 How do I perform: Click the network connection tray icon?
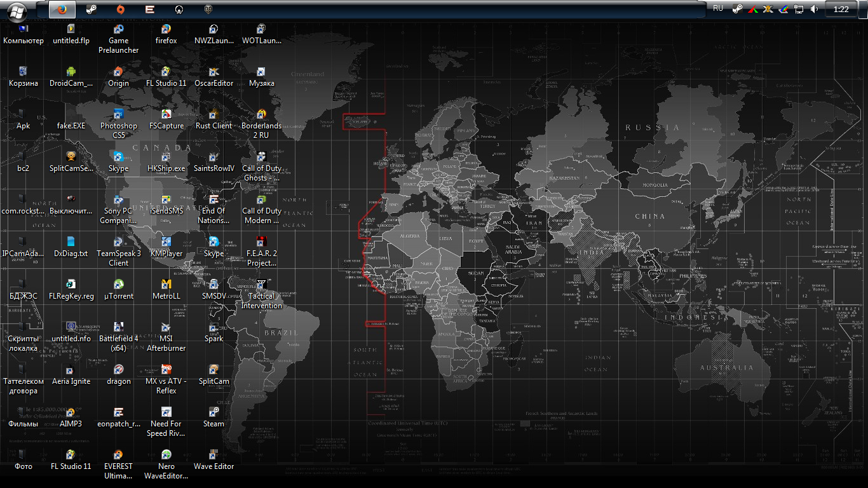tap(799, 10)
